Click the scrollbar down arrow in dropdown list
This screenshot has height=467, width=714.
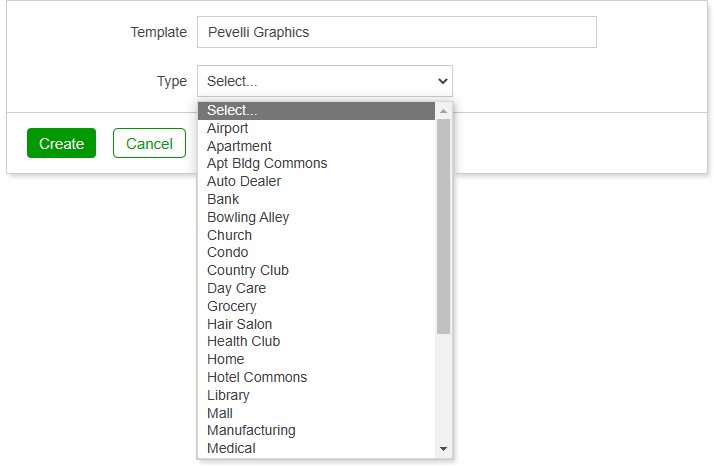pyautogui.click(x=443, y=449)
